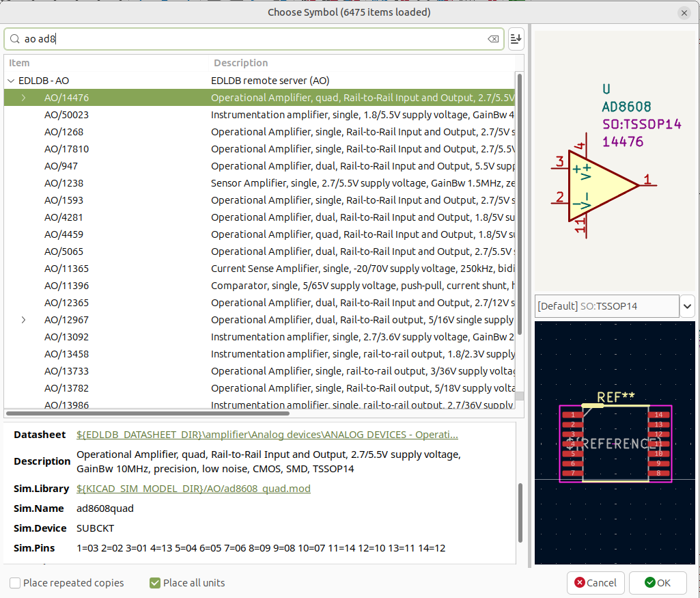
Task: Clear the symbol search text
Action: click(492, 39)
